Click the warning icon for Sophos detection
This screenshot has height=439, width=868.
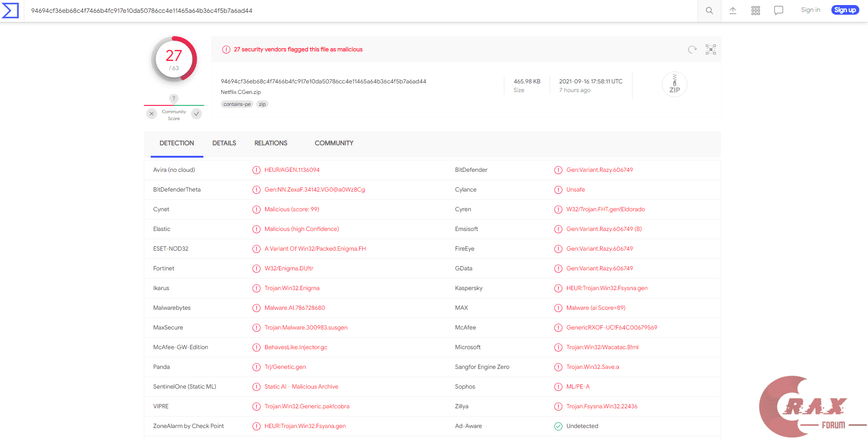558,387
